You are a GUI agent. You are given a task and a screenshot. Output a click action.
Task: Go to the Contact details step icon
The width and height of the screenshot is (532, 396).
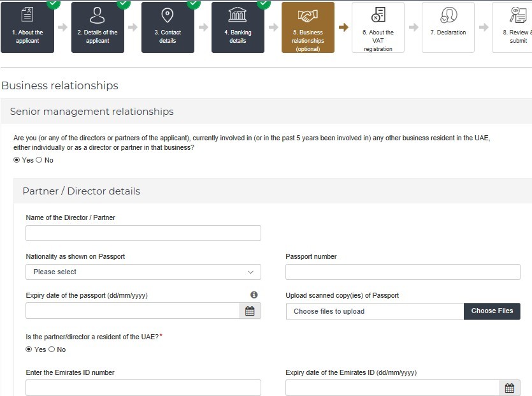168,16
